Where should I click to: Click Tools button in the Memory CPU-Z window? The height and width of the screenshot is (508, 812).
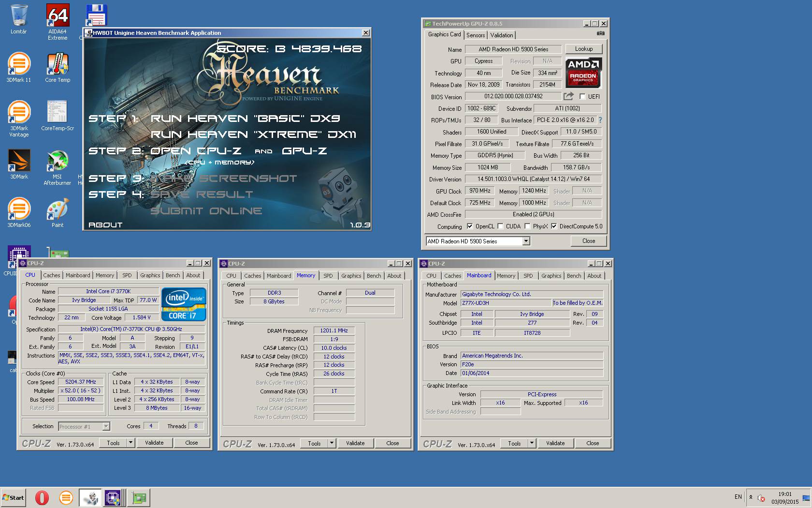(314, 443)
